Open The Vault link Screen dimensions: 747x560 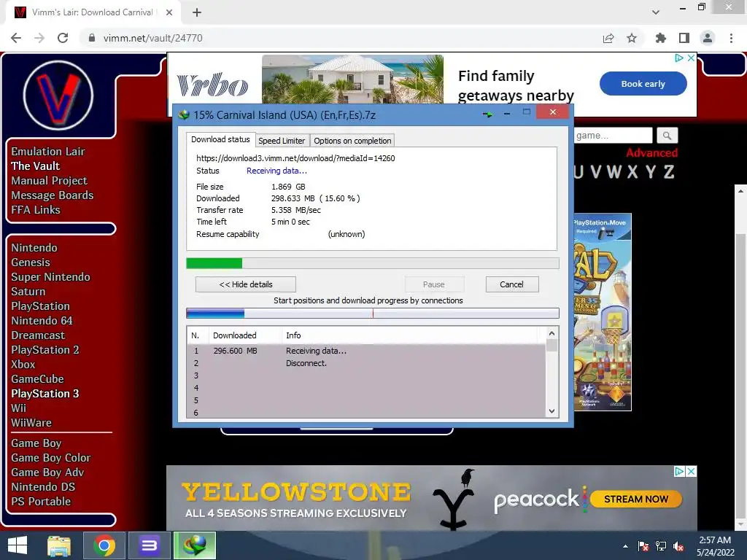(36, 166)
